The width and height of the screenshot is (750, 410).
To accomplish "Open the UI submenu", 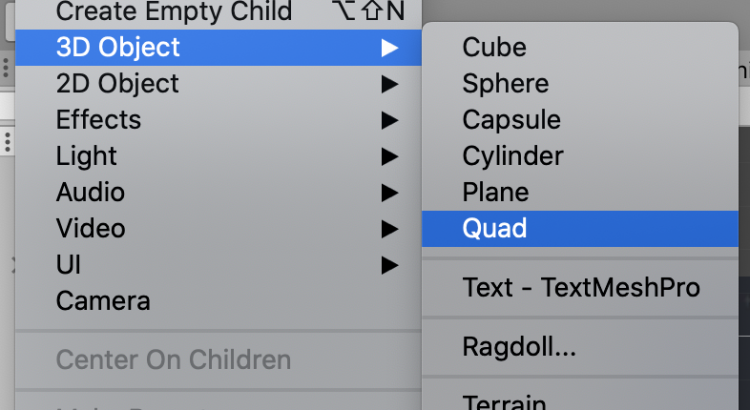I will 69,265.
